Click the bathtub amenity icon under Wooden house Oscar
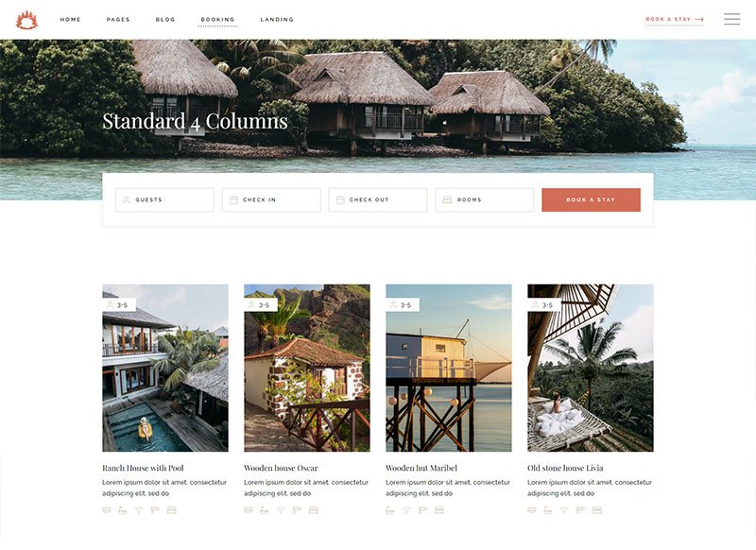 click(265, 510)
